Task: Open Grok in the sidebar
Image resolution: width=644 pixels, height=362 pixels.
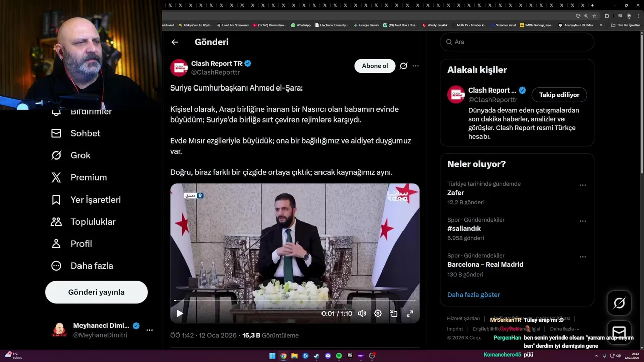Action: pyautogui.click(x=71, y=155)
